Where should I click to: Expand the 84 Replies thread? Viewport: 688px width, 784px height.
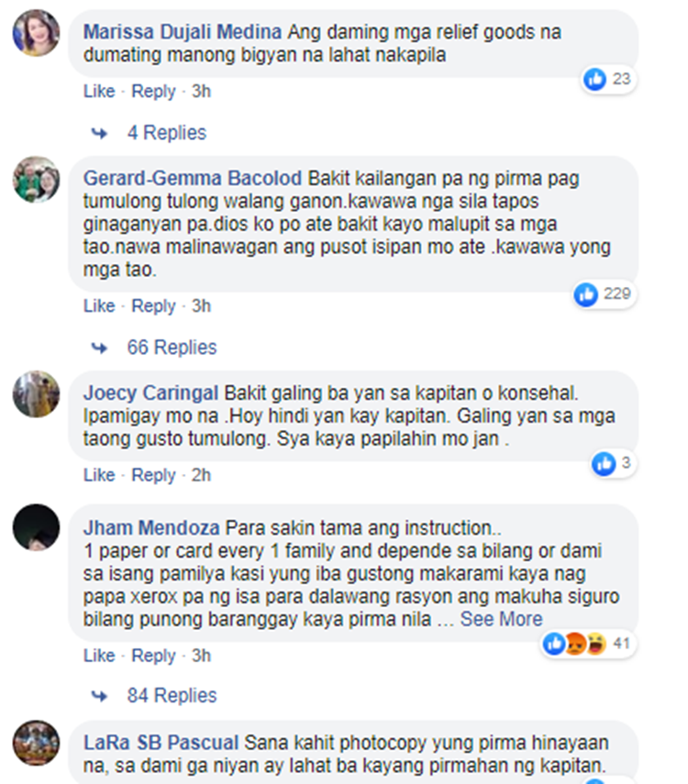click(x=172, y=695)
